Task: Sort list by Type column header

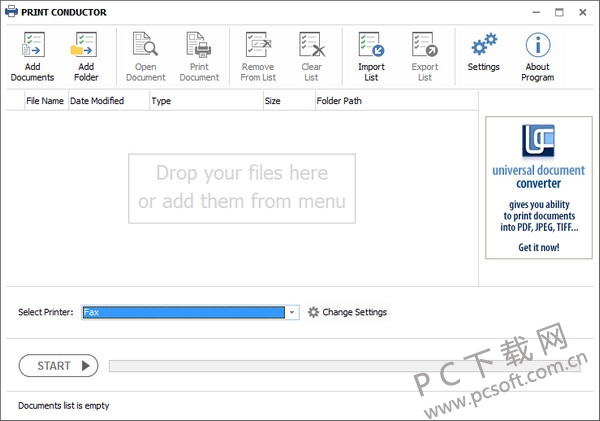Action: (206, 101)
